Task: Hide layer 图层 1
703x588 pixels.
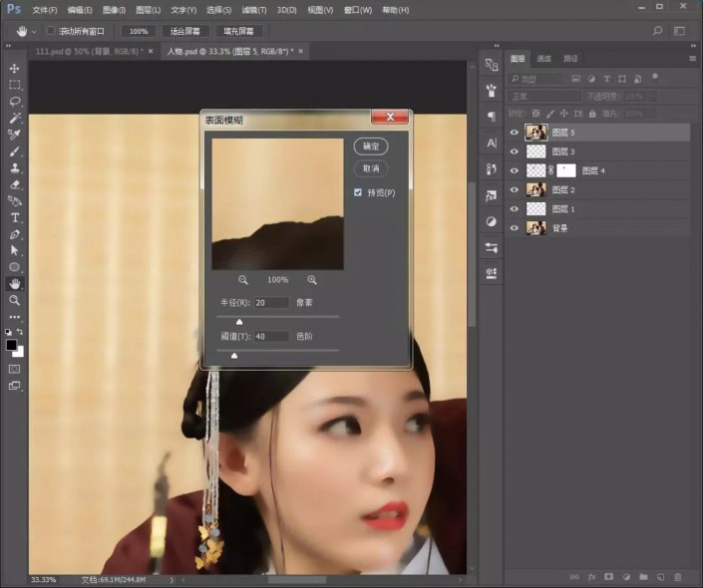Action: pyautogui.click(x=515, y=209)
